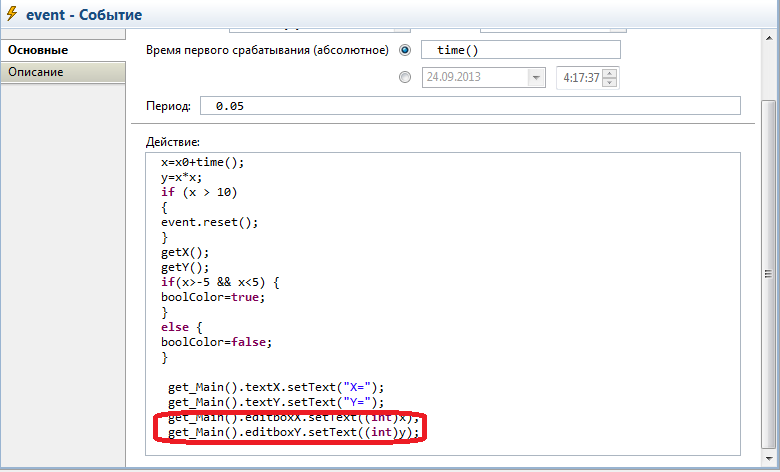
Task: Click the code line y=x*x;
Action: tap(181, 178)
